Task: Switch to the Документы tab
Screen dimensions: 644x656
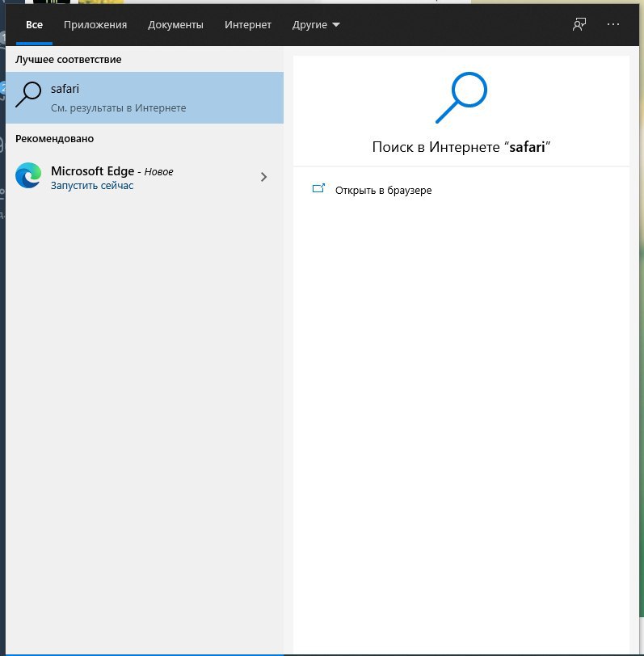Action: pyautogui.click(x=175, y=25)
